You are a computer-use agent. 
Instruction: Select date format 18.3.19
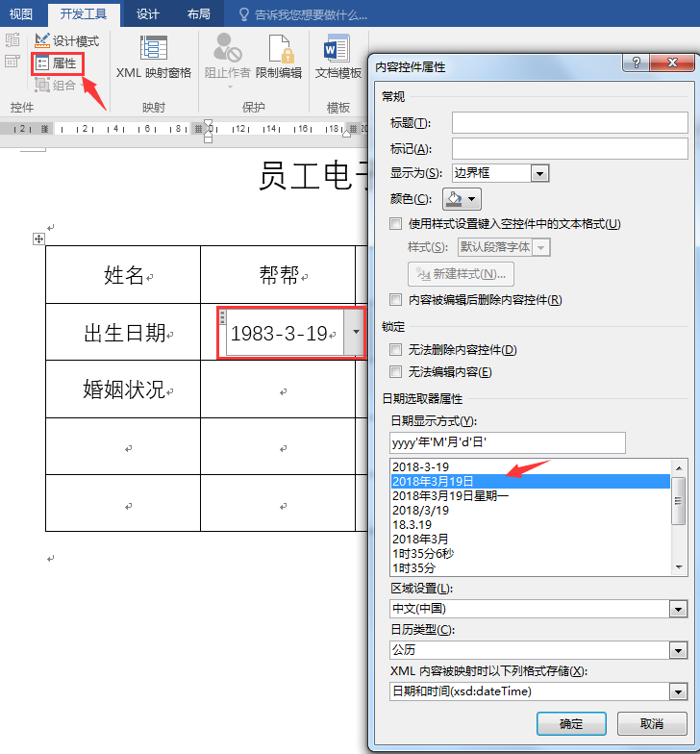click(x=531, y=525)
